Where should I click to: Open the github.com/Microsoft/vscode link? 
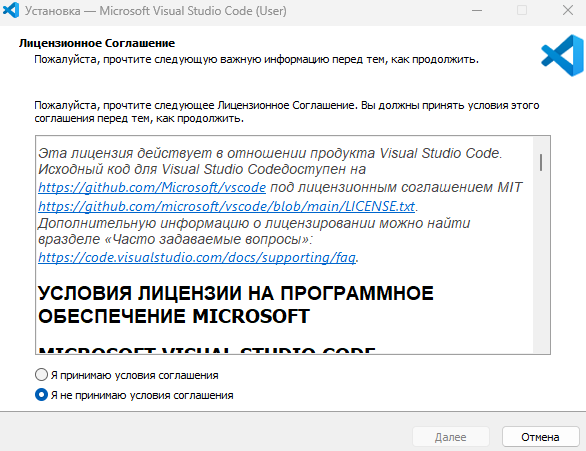(x=152, y=187)
